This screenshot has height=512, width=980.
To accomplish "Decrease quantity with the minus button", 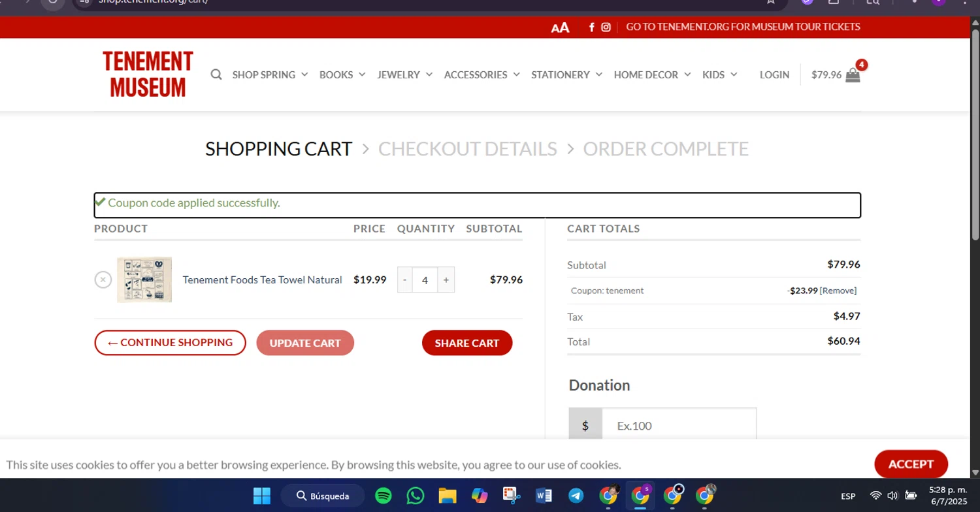I will (405, 280).
